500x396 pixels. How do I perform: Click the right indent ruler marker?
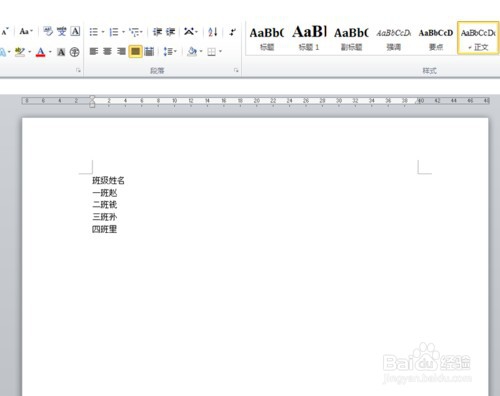pyautogui.click(x=417, y=101)
